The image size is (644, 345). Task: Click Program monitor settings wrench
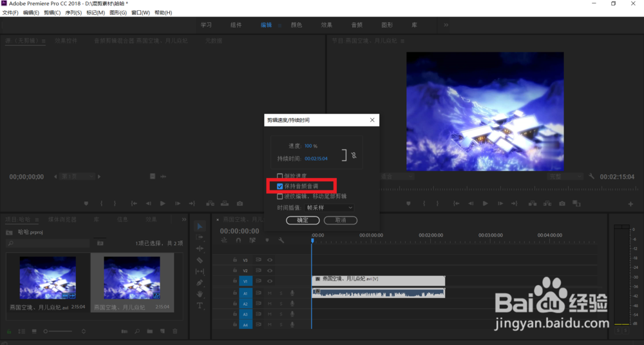(x=591, y=177)
